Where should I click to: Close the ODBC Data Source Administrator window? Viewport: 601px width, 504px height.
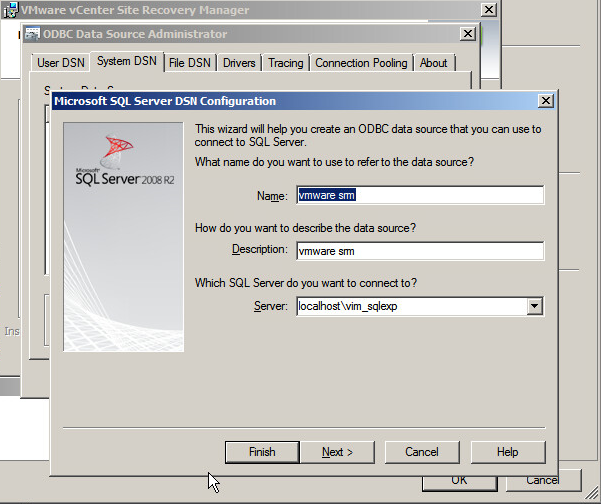point(468,34)
